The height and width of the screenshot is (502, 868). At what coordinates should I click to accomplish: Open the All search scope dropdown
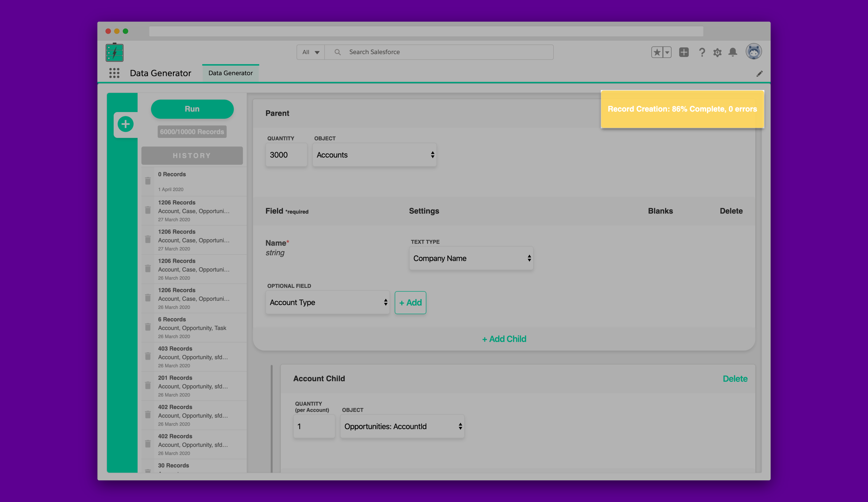(310, 52)
